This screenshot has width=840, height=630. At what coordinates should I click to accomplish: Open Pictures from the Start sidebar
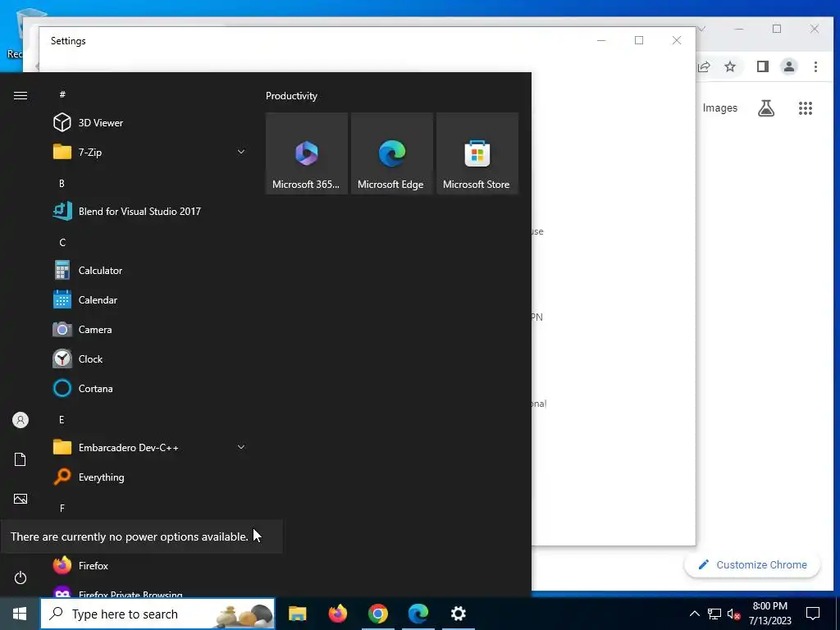pos(21,499)
